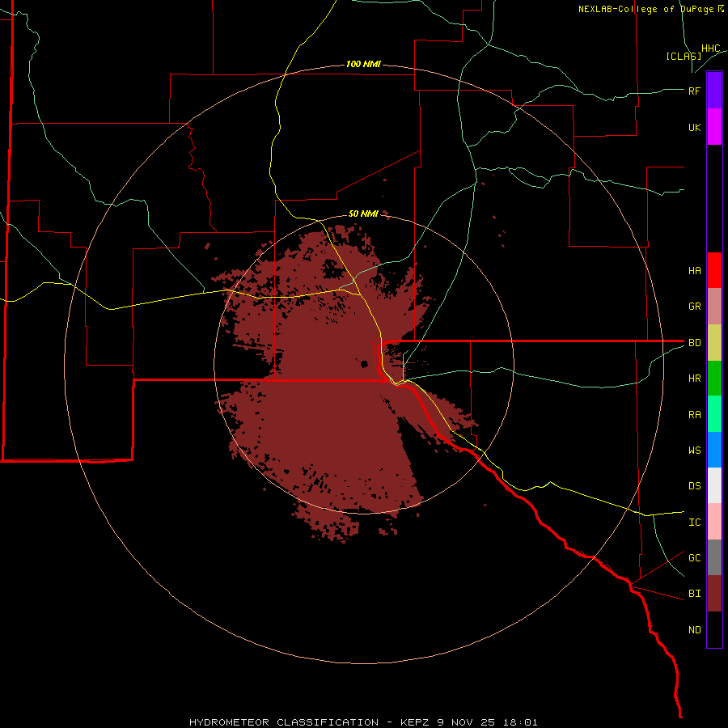Click the brown BI legend swatch
The height and width of the screenshot is (728, 728).
click(x=714, y=594)
